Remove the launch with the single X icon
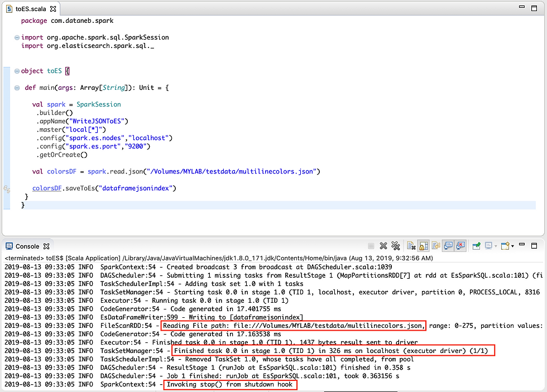Viewport: 547px width, 392px height. tap(383, 246)
